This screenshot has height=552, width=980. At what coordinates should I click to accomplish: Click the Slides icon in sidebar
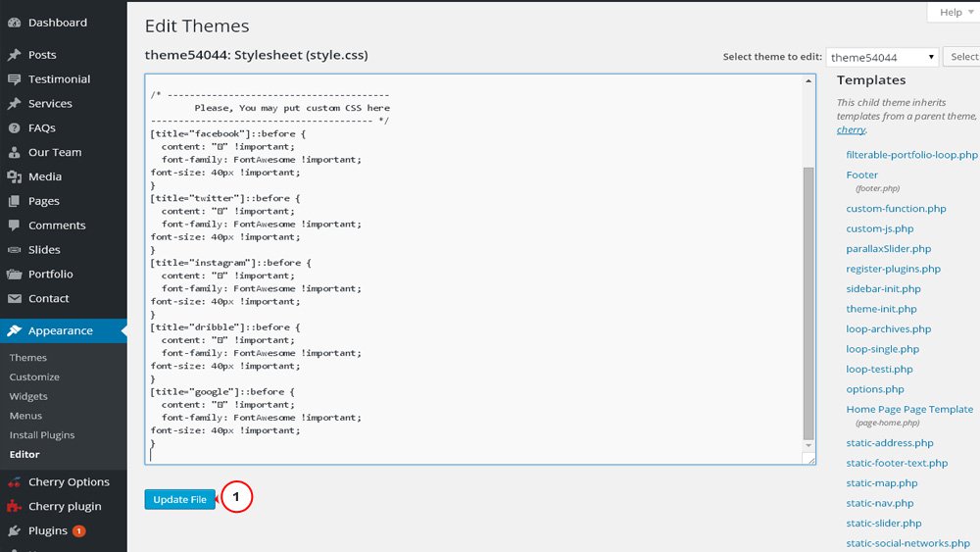pos(14,250)
